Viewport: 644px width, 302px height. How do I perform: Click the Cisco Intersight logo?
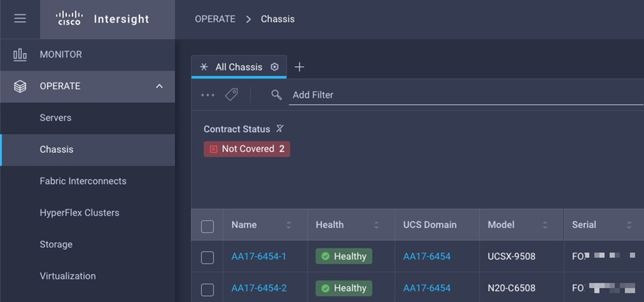click(x=103, y=19)
